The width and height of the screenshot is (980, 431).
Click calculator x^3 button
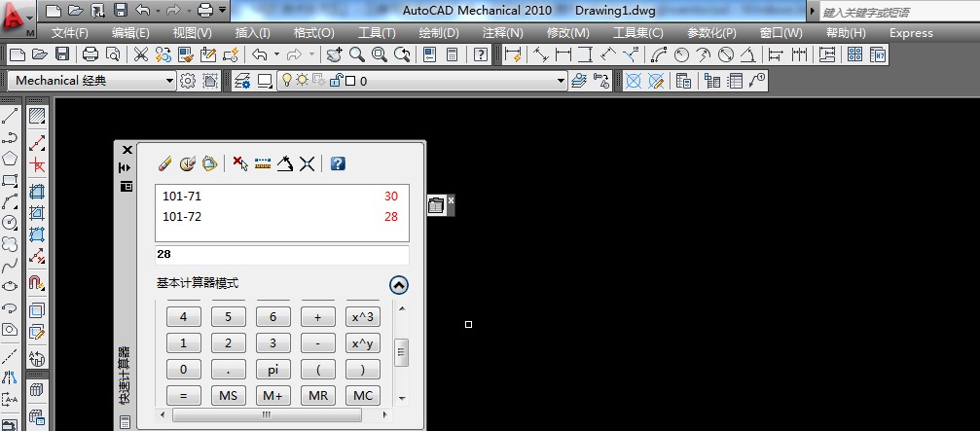tap(362, 317)
